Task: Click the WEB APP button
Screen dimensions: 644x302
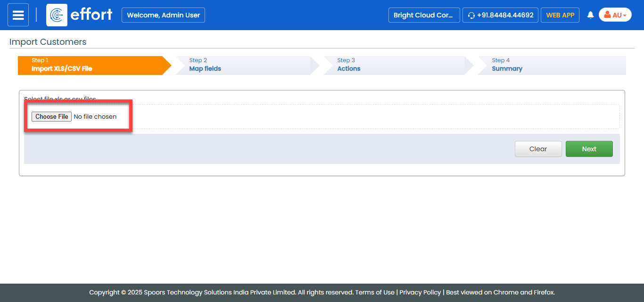Action: click(x=560, y=15)
